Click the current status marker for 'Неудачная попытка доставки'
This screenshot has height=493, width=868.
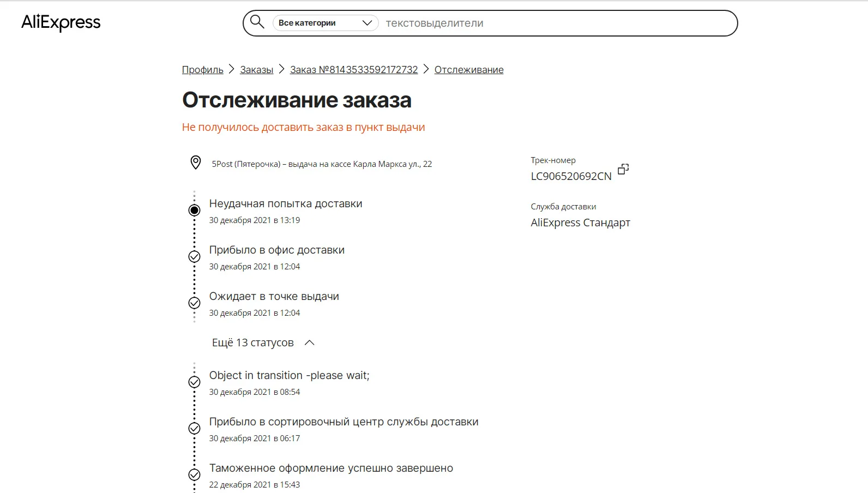[194, 211]
